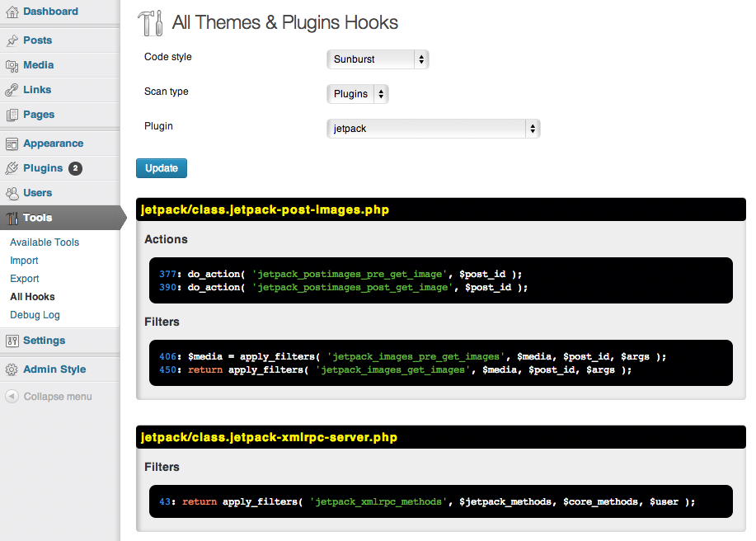Click code line 377 do_action

tap(340, 275)
